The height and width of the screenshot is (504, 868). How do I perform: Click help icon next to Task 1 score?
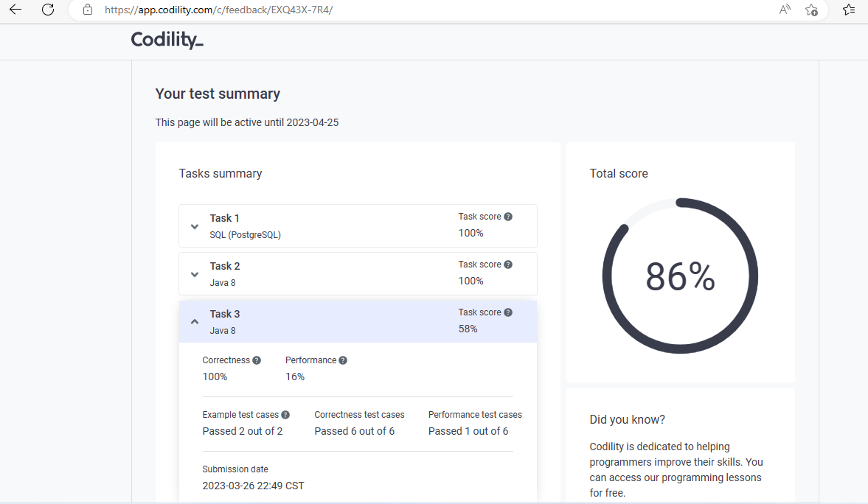(508, 217)
